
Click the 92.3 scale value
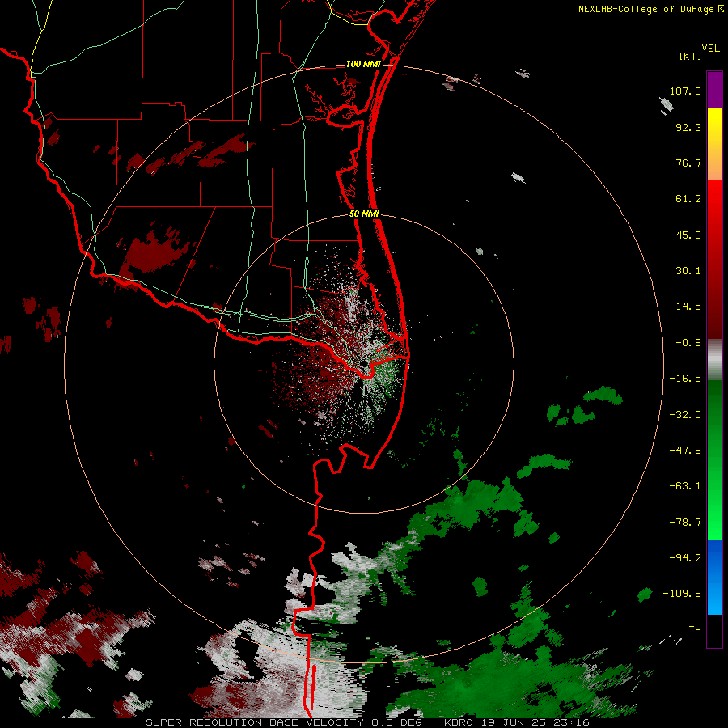point(688,127)
